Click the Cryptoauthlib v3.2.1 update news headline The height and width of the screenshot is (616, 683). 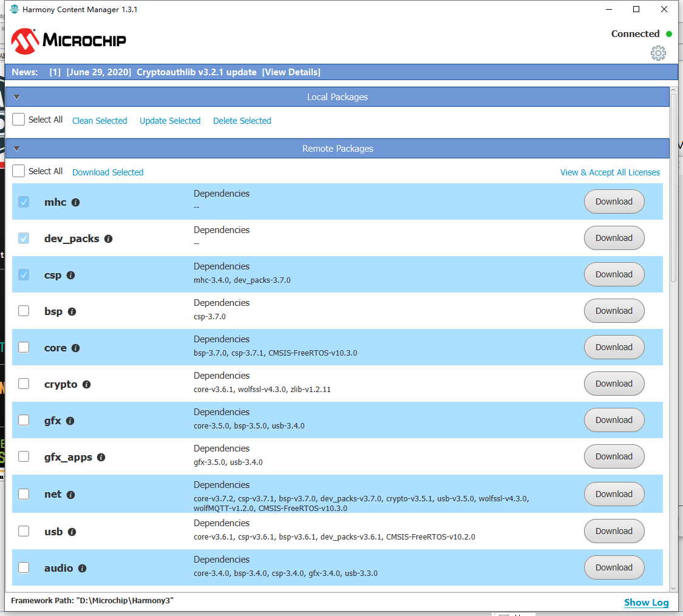tap(197, 72)
